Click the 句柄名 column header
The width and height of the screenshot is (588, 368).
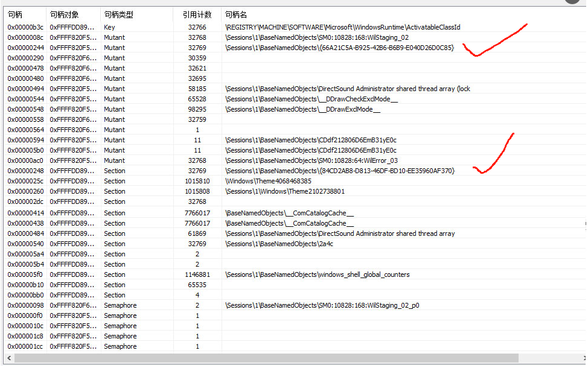235,14
